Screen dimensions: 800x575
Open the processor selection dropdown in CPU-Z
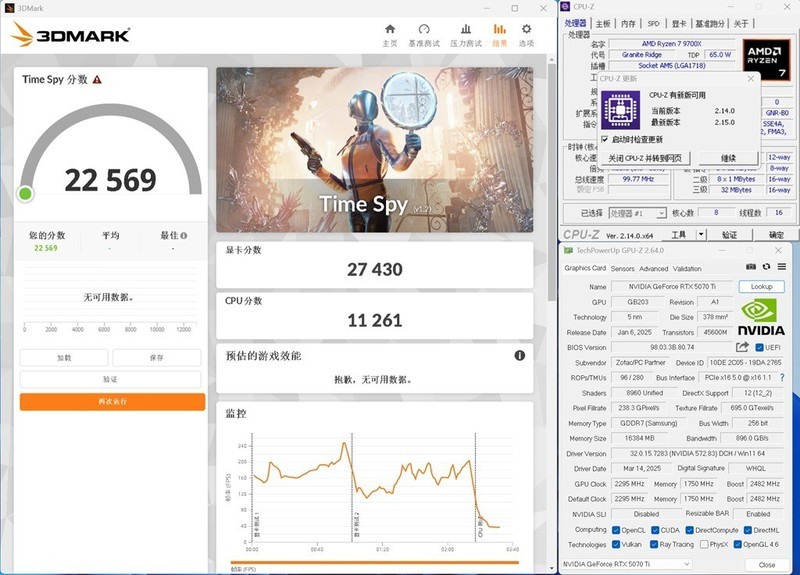[x=638, y=213]
